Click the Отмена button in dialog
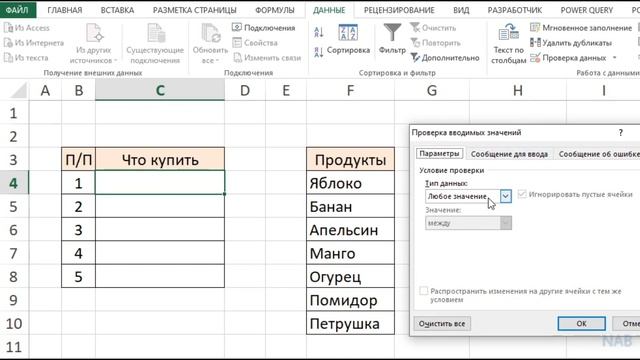The width and height of the screenshot is (640, 360). point(627,323)
